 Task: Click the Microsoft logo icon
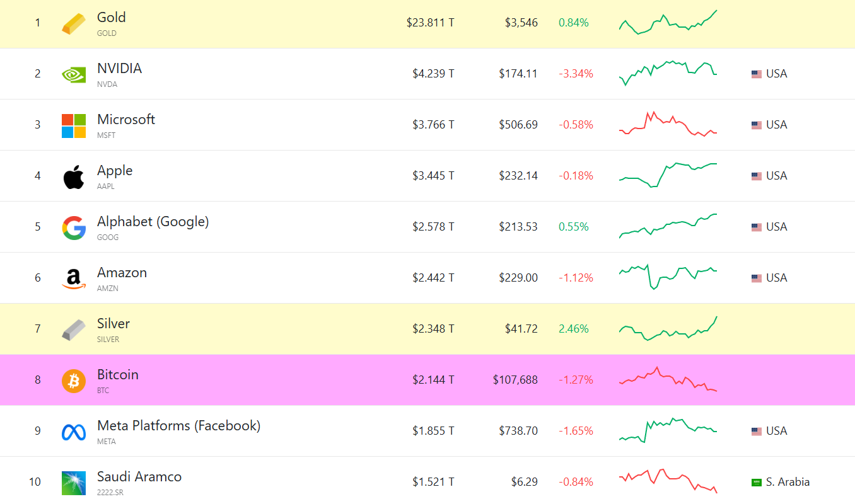tap(74, 126)
